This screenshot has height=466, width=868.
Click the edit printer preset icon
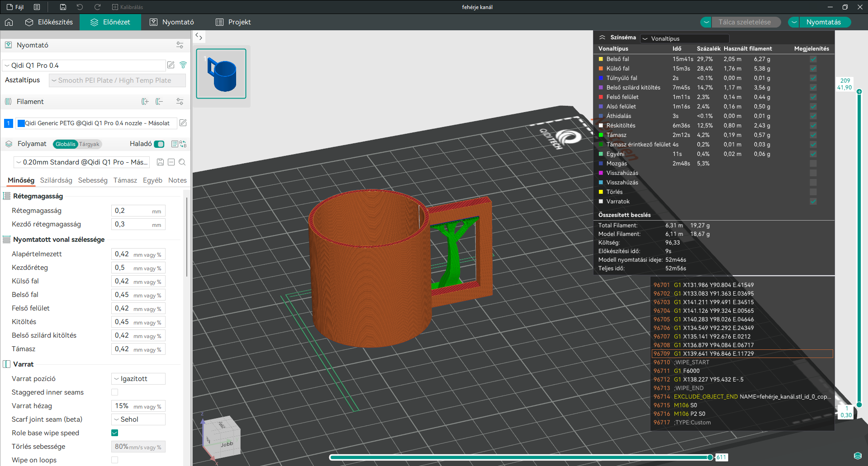(x=171, y=65)
